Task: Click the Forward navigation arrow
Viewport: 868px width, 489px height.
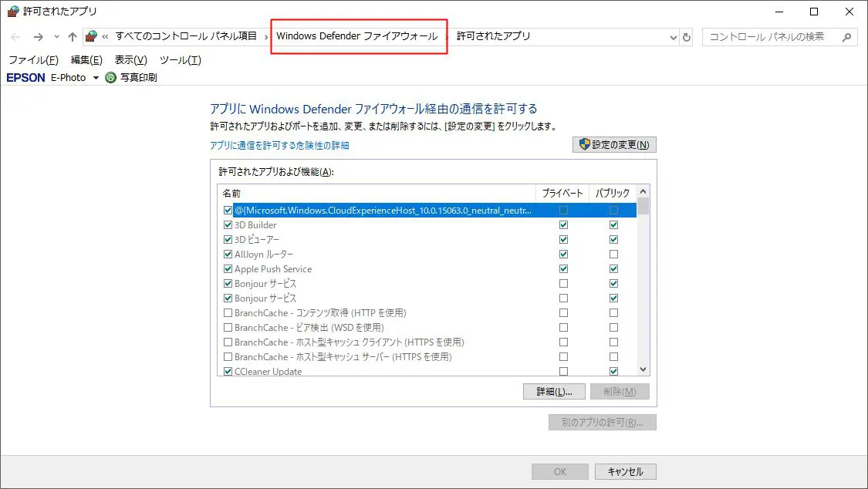Action: pos(38,37)
